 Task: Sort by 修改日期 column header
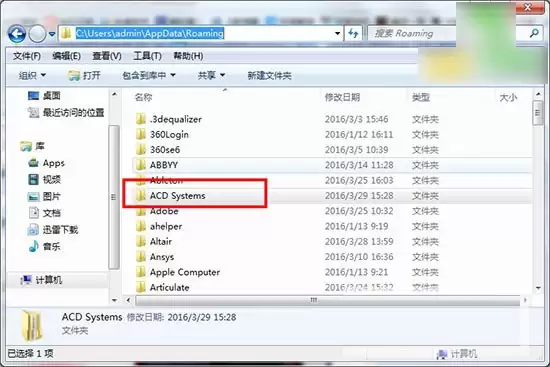pos(342,97)
